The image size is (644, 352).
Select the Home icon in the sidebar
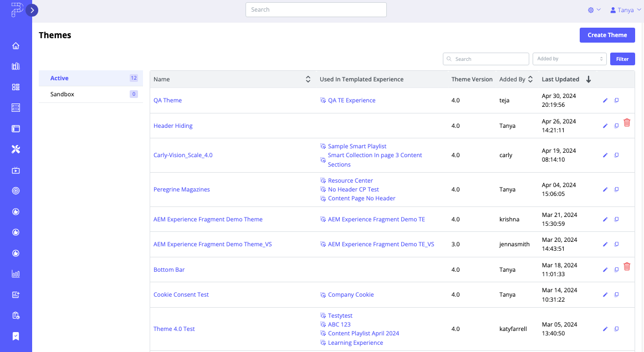[16, 45]
